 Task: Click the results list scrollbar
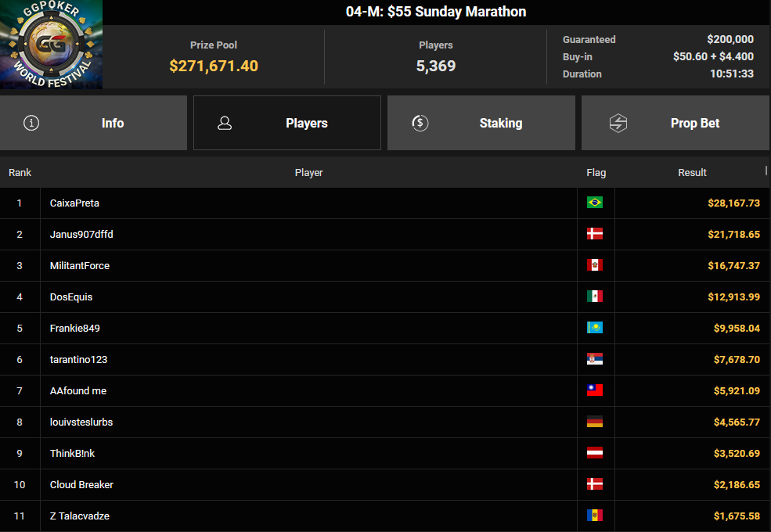point(766,171)
